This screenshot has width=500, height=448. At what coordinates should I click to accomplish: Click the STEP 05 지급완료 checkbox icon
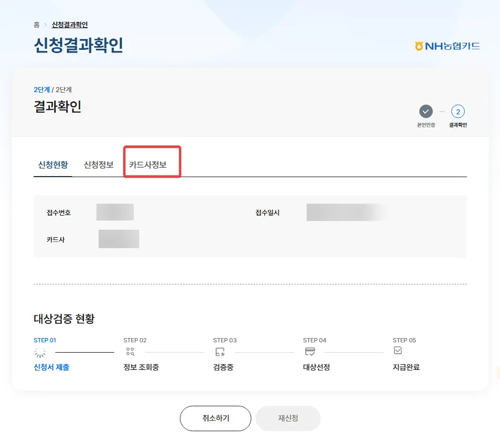pyautogui.click(x=398, y=350)
